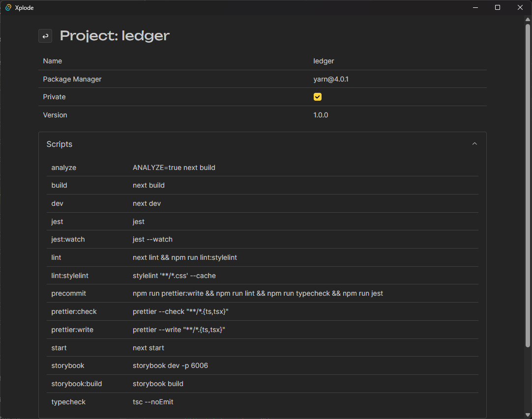
Task: Click the 'Project: ledger' heading
Action: (x=115, y=36)
